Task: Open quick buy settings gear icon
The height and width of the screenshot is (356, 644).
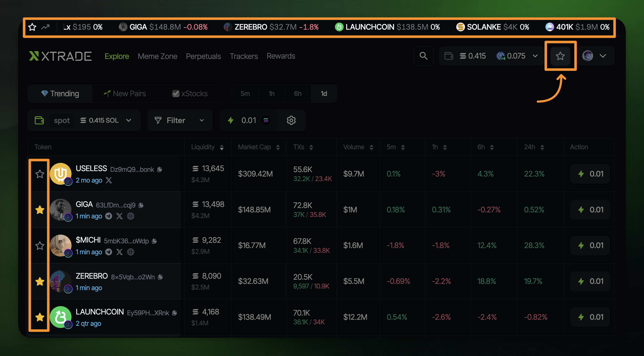Action: (x=291, y=120)
